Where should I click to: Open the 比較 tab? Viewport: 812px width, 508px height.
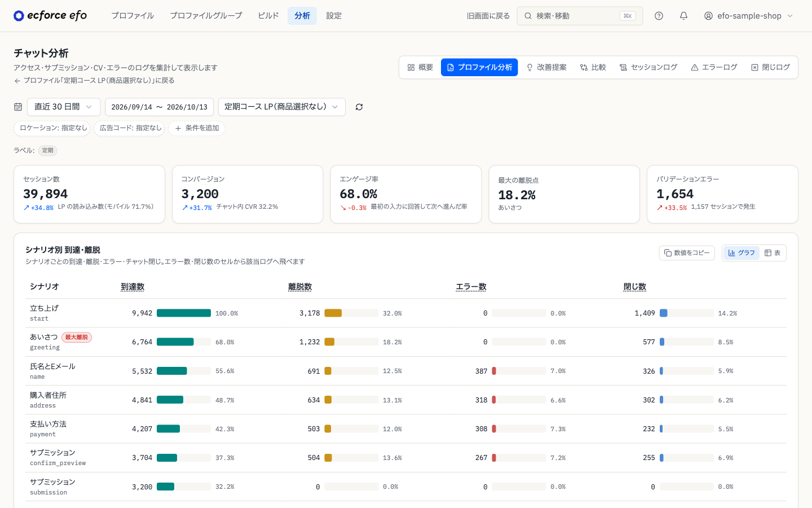coord(593,67)
